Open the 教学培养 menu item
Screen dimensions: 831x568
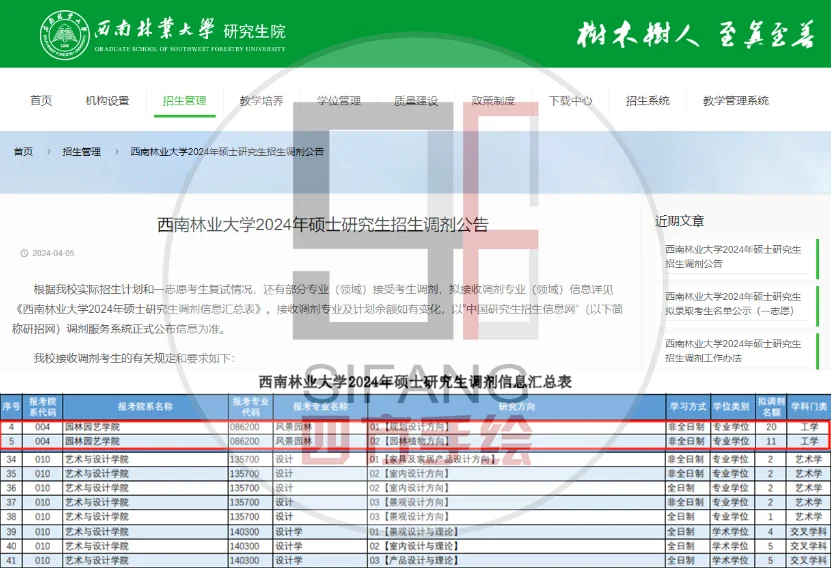[x=261, y=101]
